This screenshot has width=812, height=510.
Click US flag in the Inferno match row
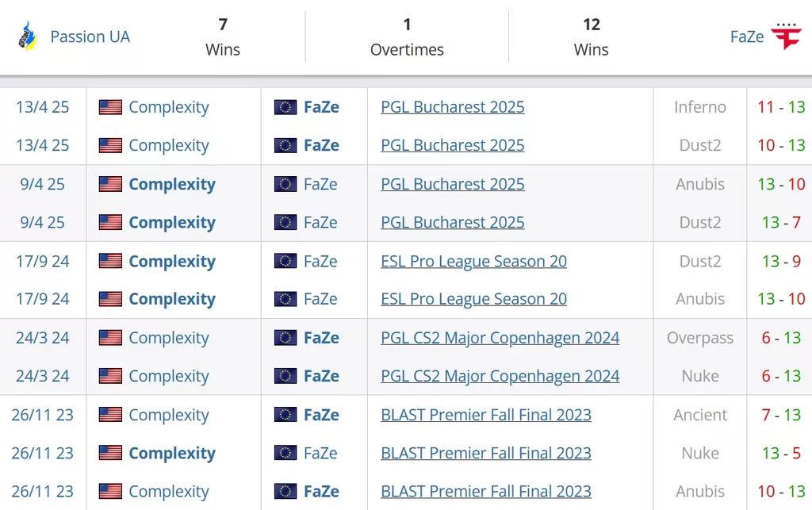pos(110,107)
